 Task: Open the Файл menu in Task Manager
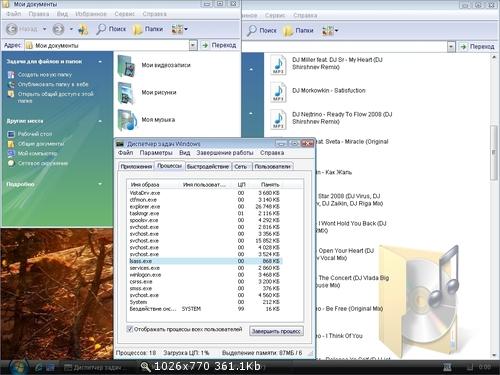[x=126, y=153]
